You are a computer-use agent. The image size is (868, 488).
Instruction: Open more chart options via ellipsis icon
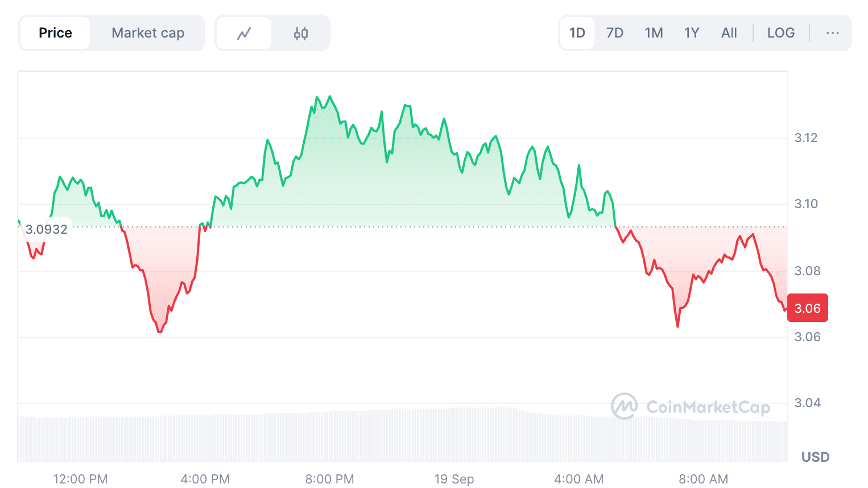pyautogui.click(x=832, y=32)
